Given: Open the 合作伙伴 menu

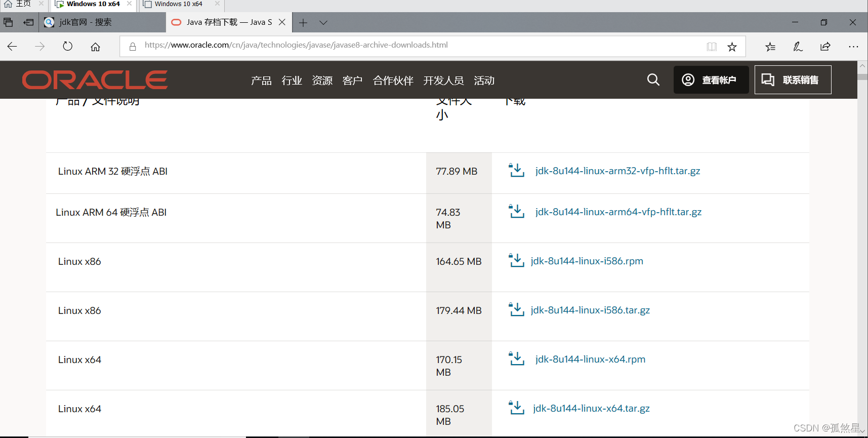Looking at the screenshot, I should (x=393, y=81).
